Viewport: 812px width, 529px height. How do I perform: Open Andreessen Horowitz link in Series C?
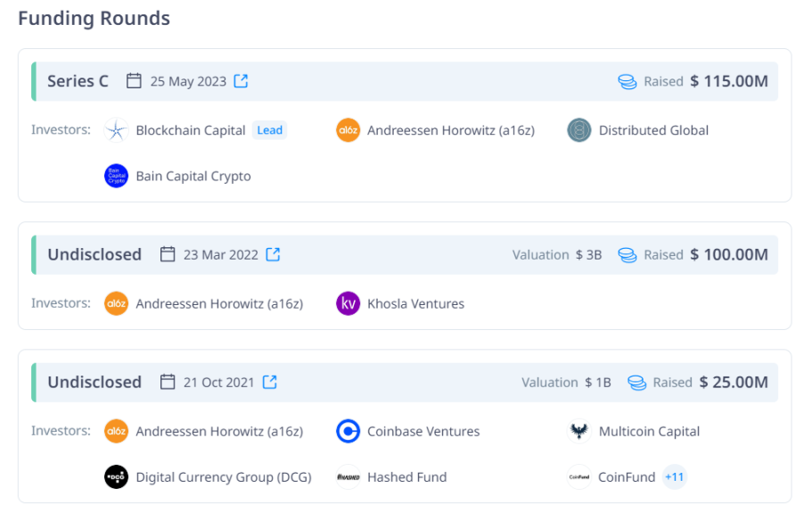450,130
